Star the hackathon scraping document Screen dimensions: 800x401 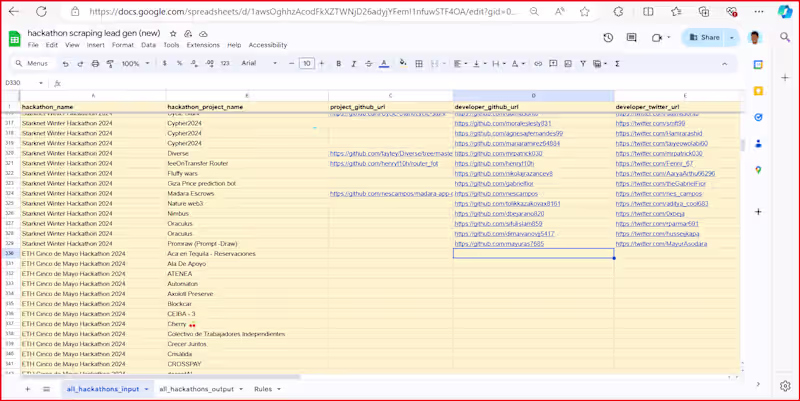click(173, 33)
